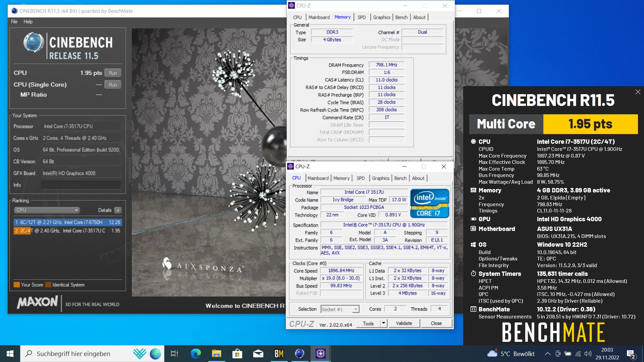
Task: Open Mail app from taskbar
Action: (x=258, y=354)
